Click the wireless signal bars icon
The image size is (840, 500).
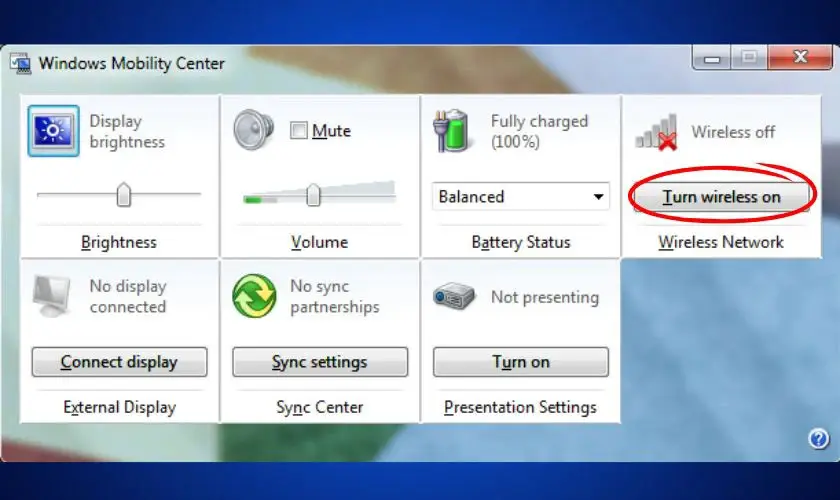656,132
